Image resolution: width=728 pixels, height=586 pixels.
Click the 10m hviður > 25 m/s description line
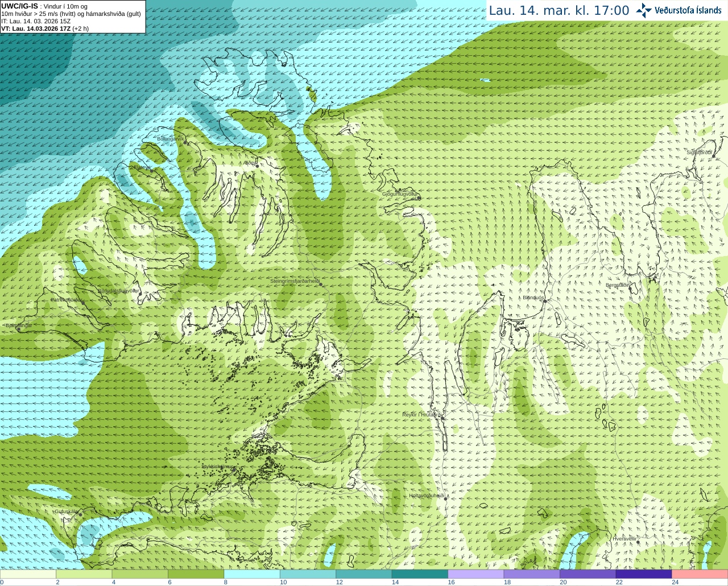tap(71, 14)
